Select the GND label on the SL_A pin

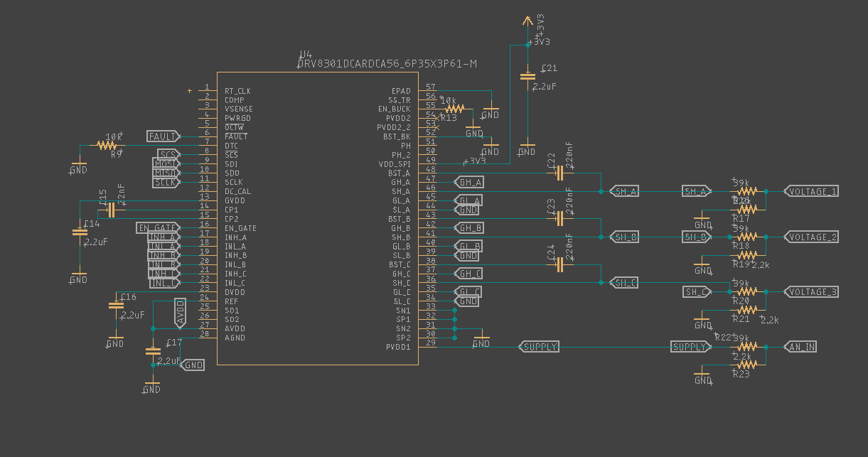coord(466,210)
